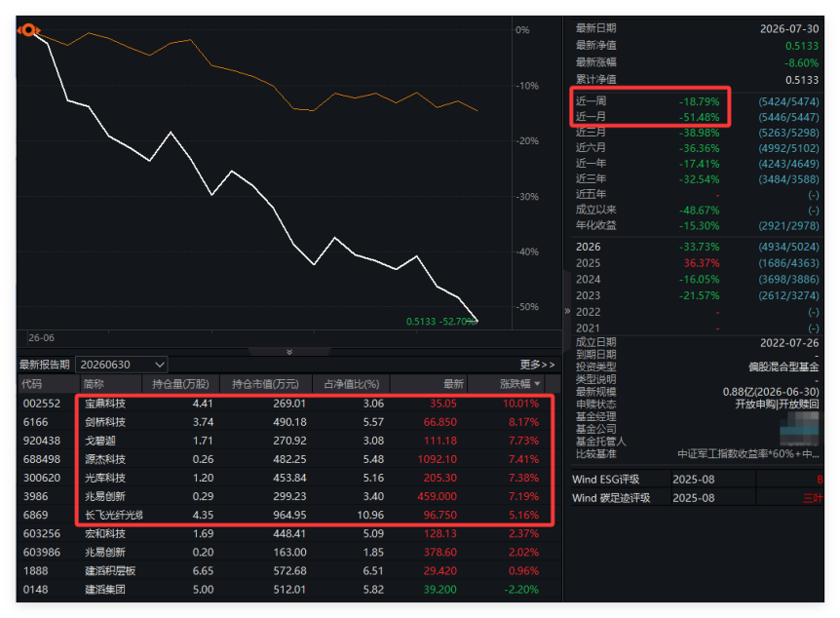Click the 占净值比(%) column header
Screen dimensions: 840x618
point(352,384)
